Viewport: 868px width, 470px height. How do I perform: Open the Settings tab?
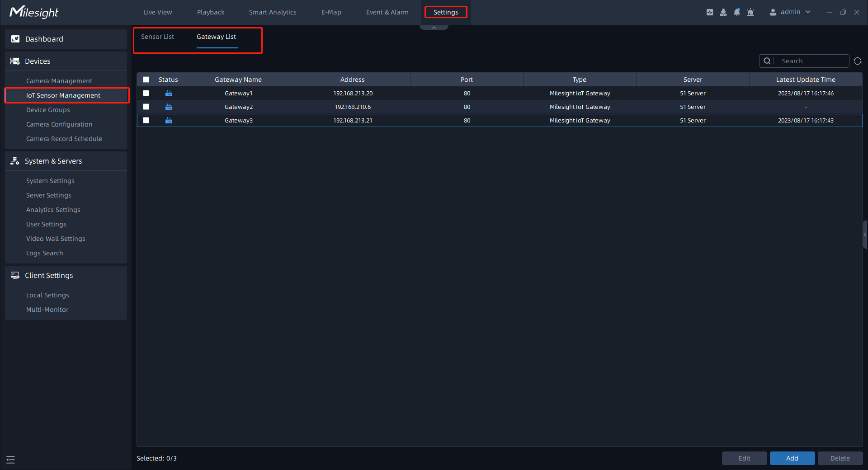(446, 12)
